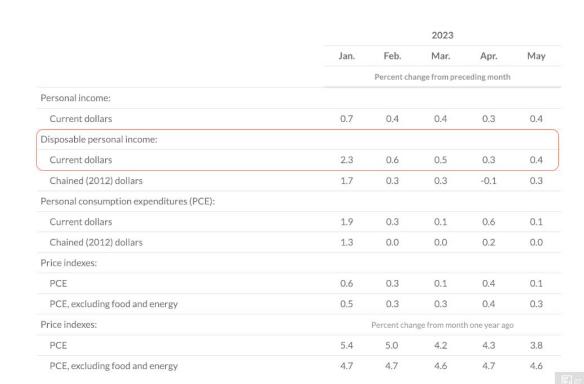
Task: Click the Mar. column header
Action: 441,56
